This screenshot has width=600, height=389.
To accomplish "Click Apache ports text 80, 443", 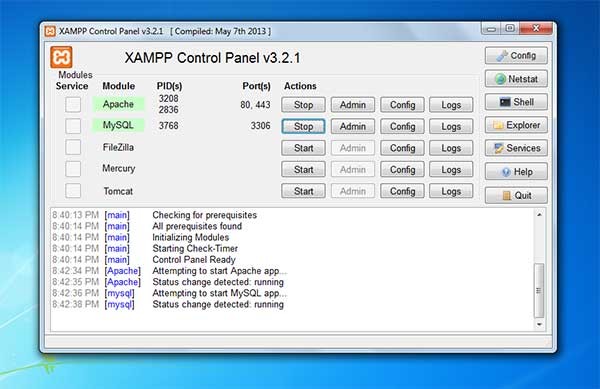I will pyautogui.click(x=255, y=104).
